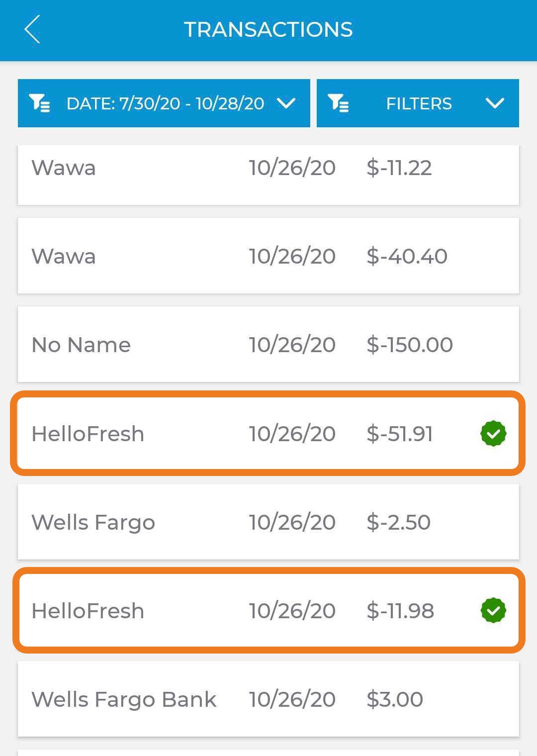Open the FILTERS dropdown button
The width and height of the screenshot is (537, 756).
pyautogui.click(x=418, y=103)
